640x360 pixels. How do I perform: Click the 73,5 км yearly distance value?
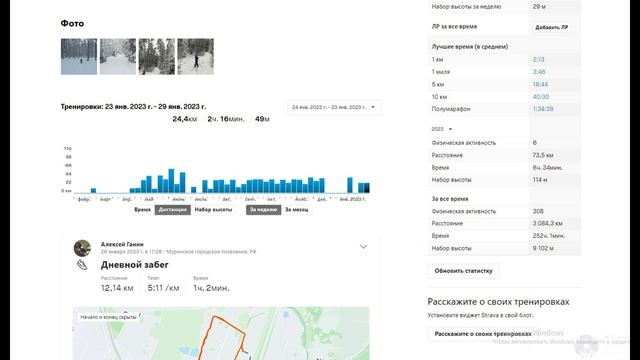click(x=543, y=156)
